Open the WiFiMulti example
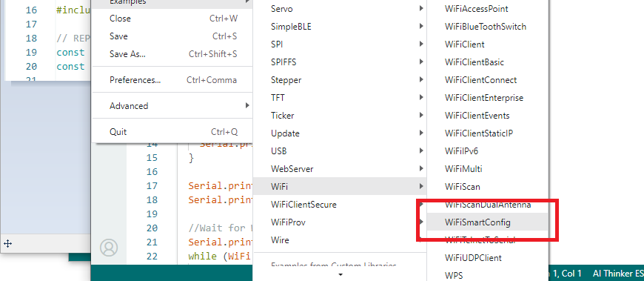 (488, 169)
